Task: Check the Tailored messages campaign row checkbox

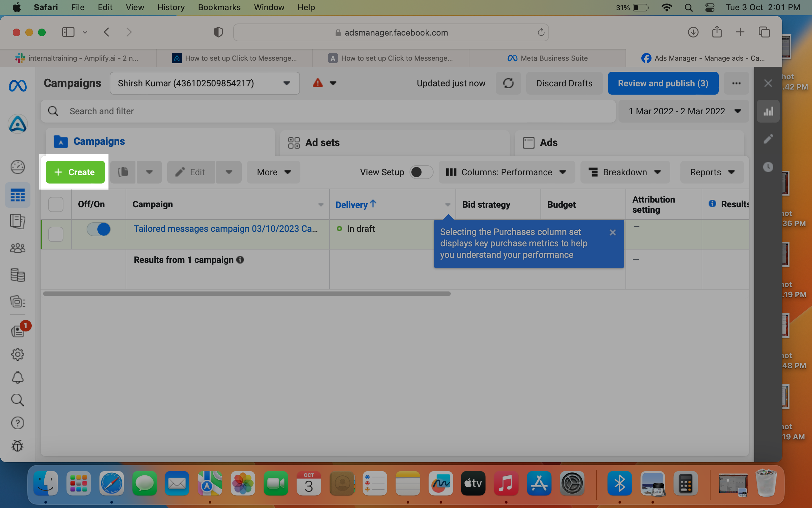Action: click(x=56, y=234)
